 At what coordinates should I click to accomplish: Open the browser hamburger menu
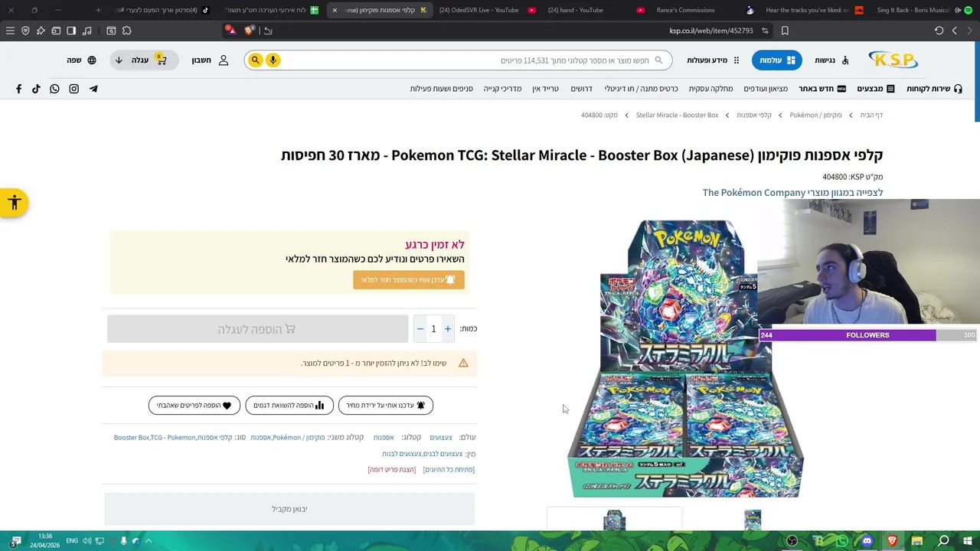tap(10, 31)
